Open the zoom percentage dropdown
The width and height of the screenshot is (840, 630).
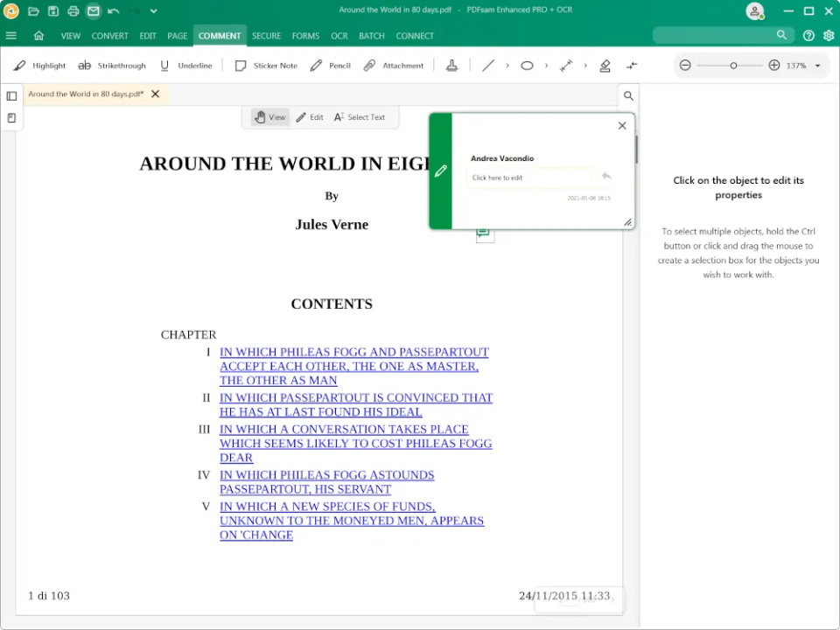click(817, 66)
